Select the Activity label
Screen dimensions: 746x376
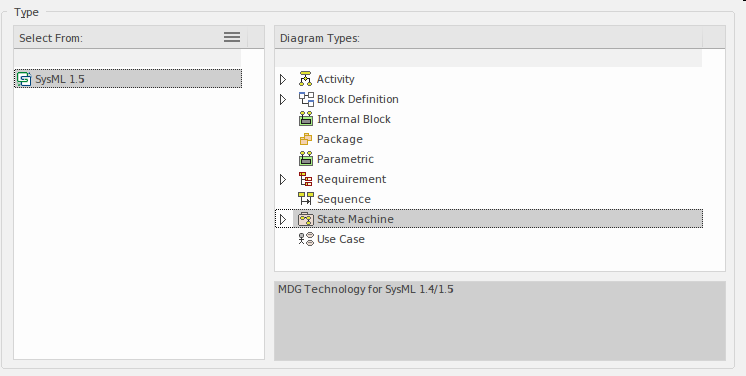[335, 79]
